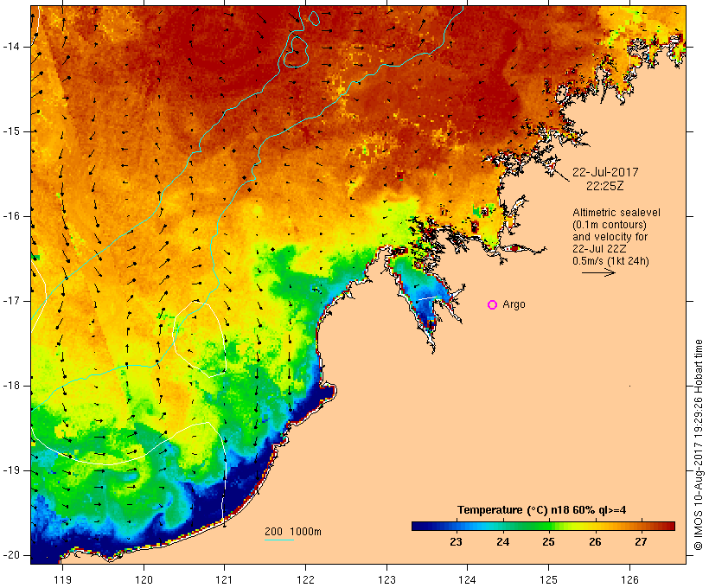Click the IMOS copyright timestamp text
This screenshot has width=709, height=588.
tap(698, 444)
